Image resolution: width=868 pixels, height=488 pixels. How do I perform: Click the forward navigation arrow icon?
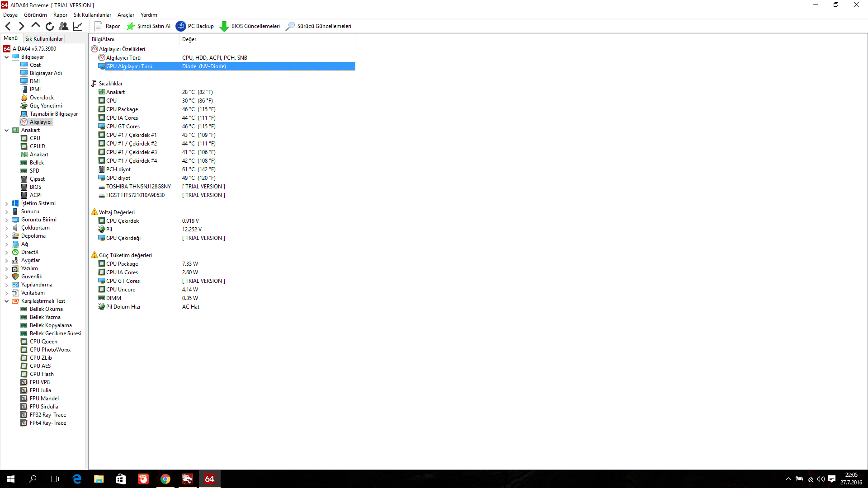click(21, 26)
